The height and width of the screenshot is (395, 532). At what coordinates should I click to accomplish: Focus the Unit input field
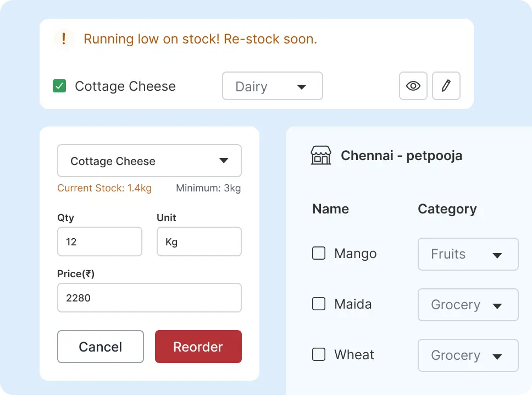click(x=199, y=242)
